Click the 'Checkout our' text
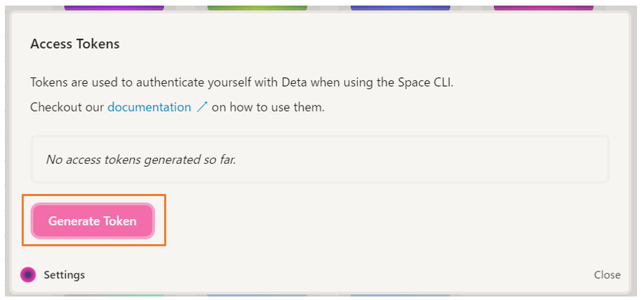The image size is (644, 300). (67, 107)
